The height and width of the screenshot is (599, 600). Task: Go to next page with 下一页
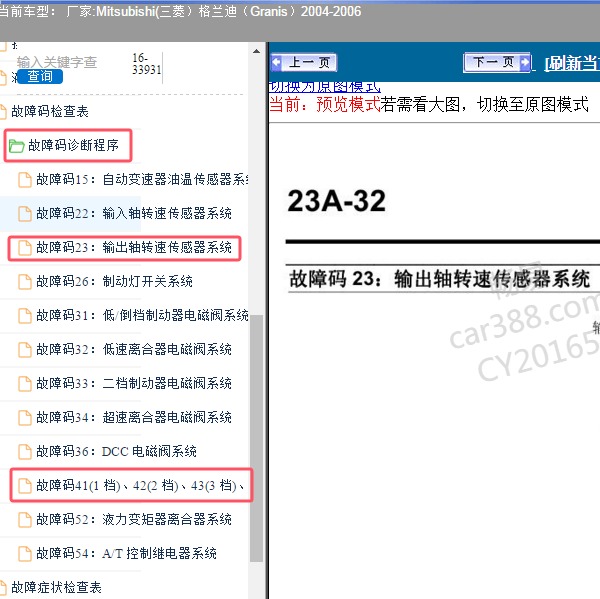(x=497, y=62)
